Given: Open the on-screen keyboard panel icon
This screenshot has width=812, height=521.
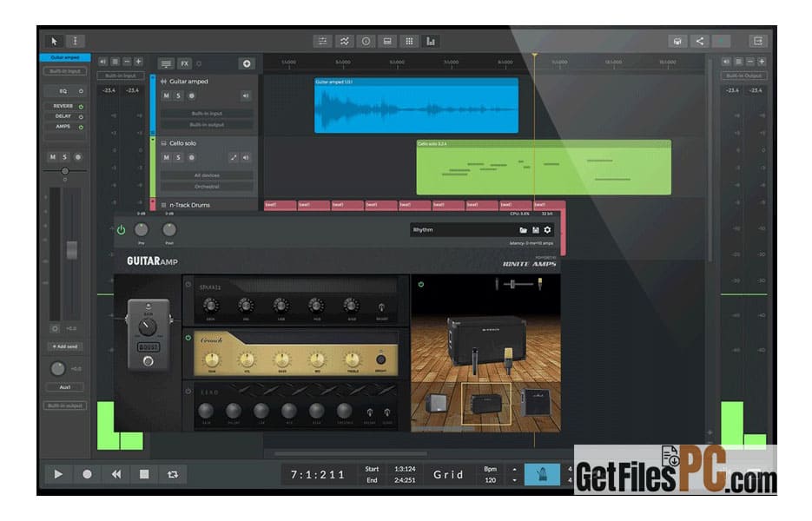Looking at the screenshot, I should point(387,42).
